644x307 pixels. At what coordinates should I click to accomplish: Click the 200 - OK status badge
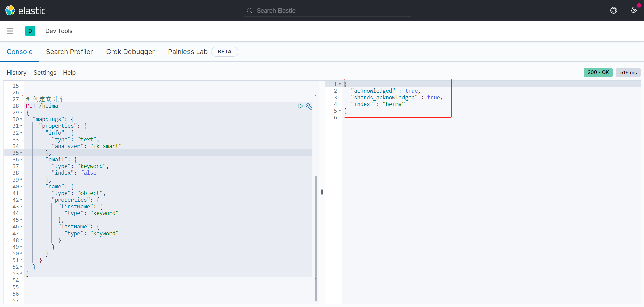(x=598, y=72)
